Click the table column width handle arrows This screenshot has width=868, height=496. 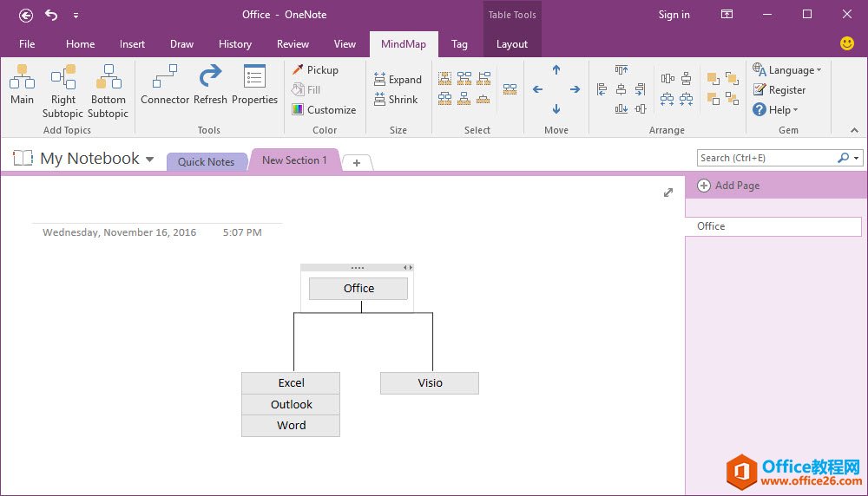click(407, 268)
